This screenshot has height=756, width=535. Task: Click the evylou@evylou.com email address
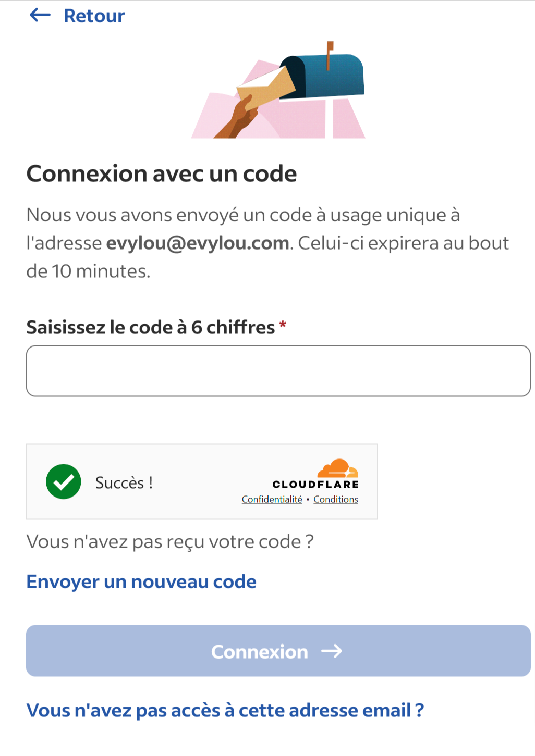coord(198,243)
